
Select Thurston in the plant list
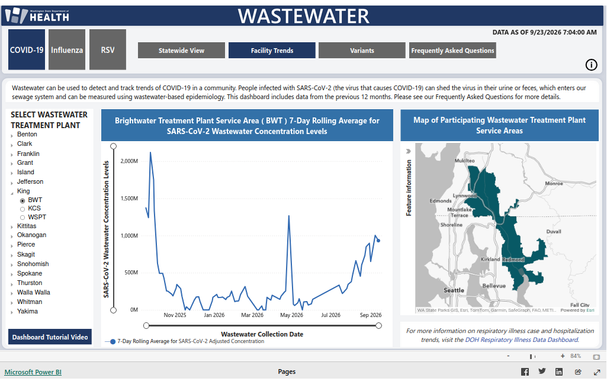tap(29, 283)
